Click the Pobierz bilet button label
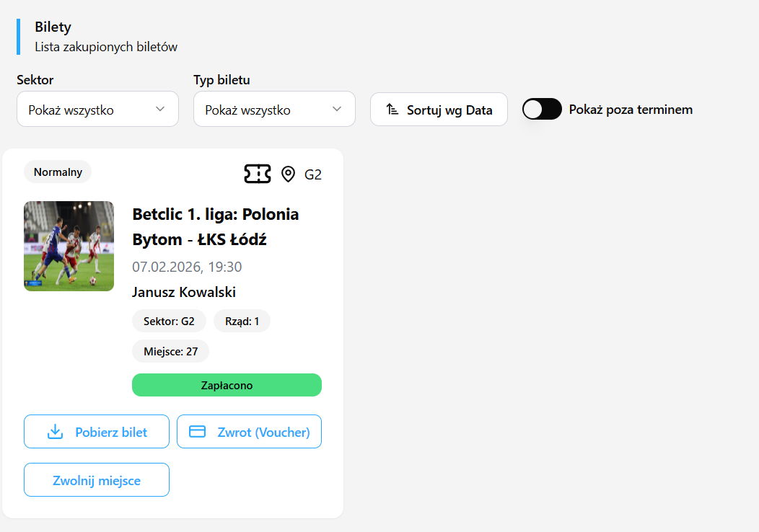 pos(111,433)
